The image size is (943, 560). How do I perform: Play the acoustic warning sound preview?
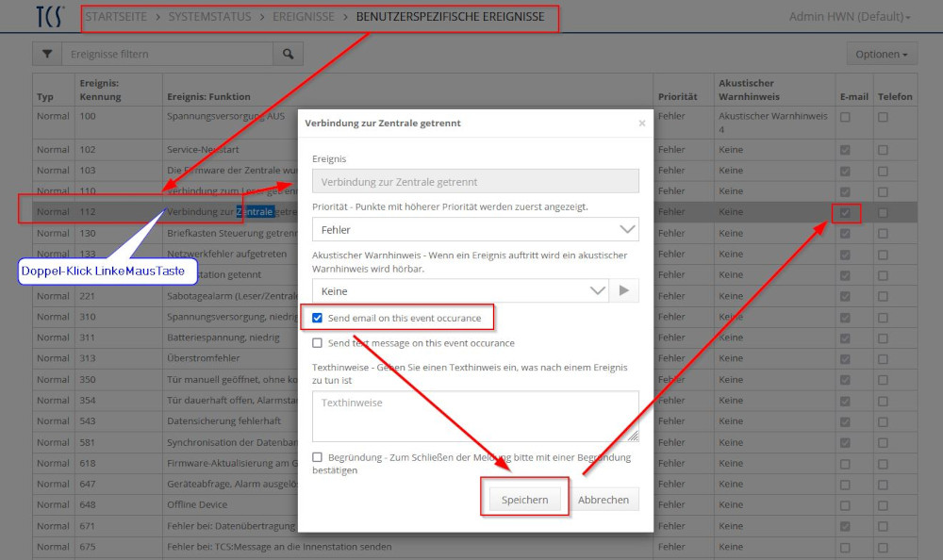coord(623,291)
